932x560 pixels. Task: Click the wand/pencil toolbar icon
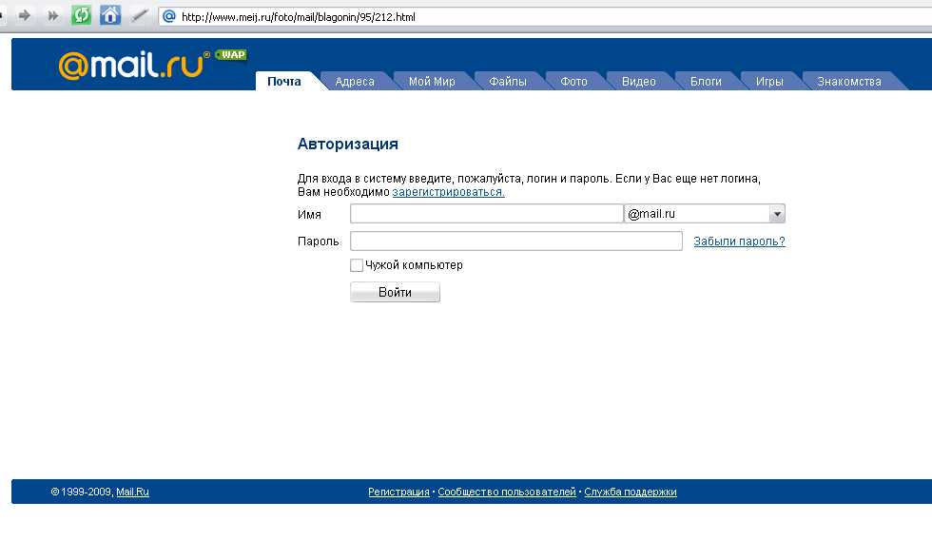[x=139, y=15]
